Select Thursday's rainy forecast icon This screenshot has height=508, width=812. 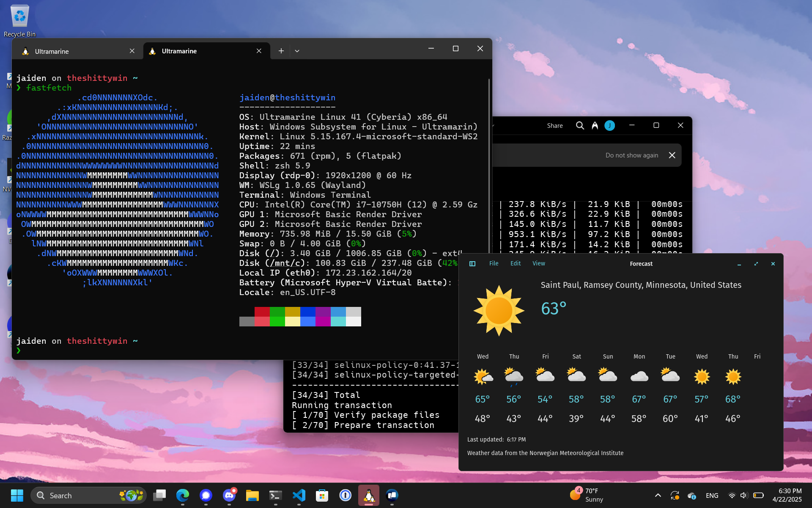514,376
